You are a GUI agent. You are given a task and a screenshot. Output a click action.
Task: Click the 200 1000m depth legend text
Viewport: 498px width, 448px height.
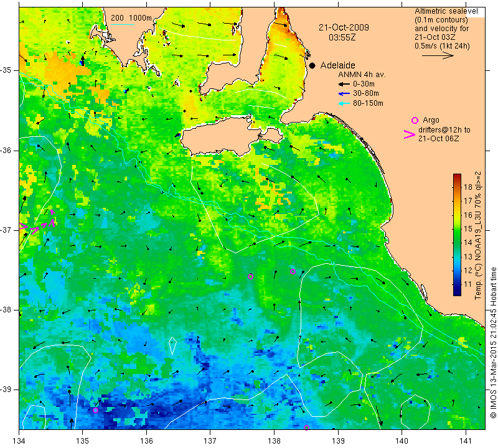point(131,18)
